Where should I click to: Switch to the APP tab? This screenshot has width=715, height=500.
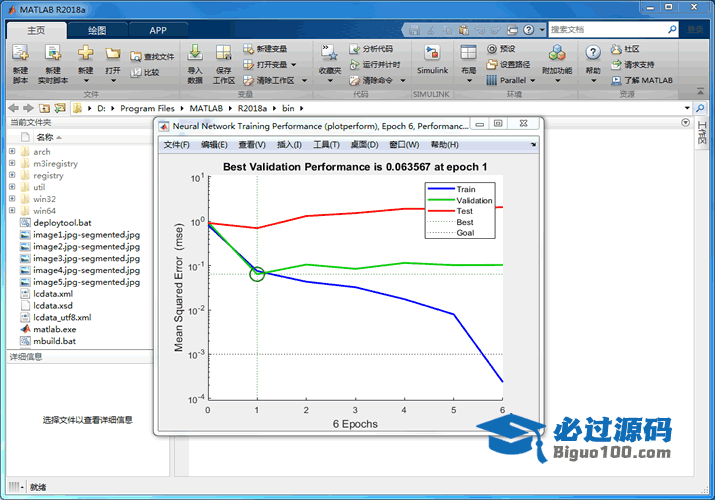tap(158, 30)
